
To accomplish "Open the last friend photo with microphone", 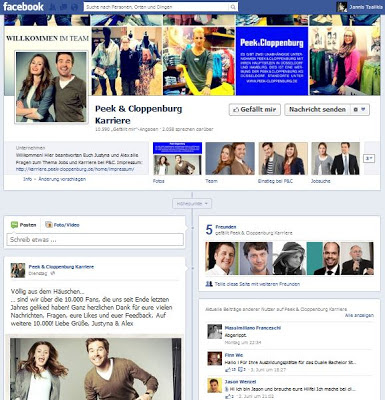I will pos(357,258).
